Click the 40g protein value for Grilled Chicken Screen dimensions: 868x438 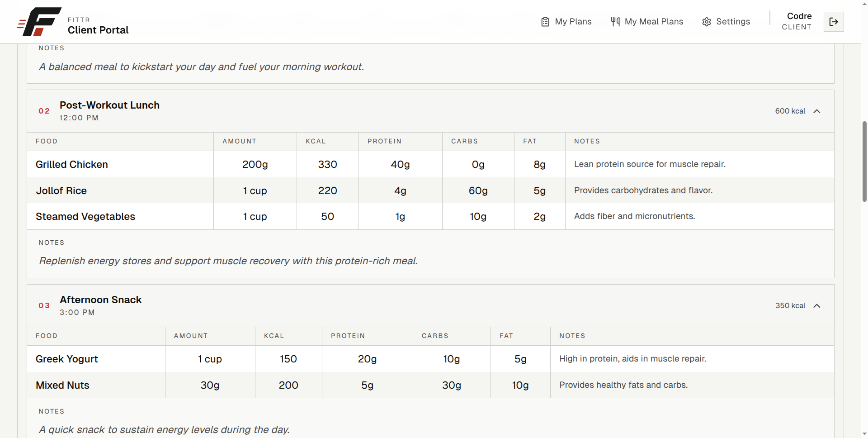pos(400,164)
